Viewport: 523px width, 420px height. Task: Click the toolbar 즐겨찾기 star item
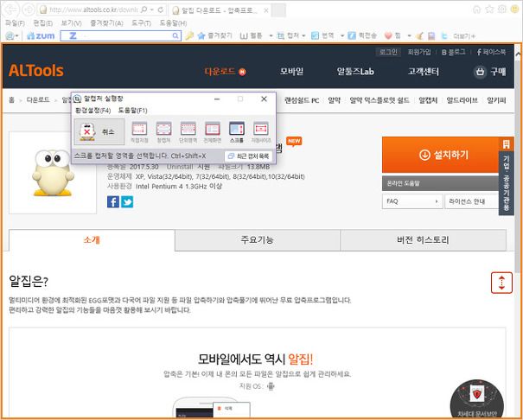214,35
